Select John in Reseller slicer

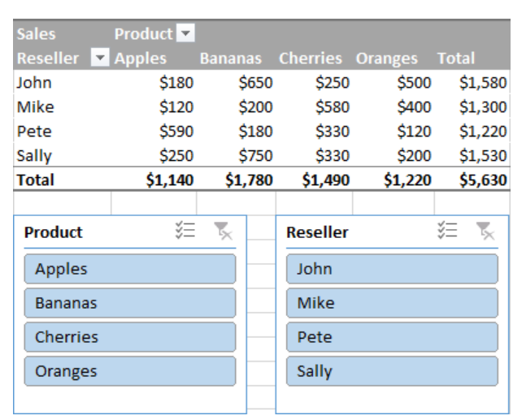coord(392,269)
